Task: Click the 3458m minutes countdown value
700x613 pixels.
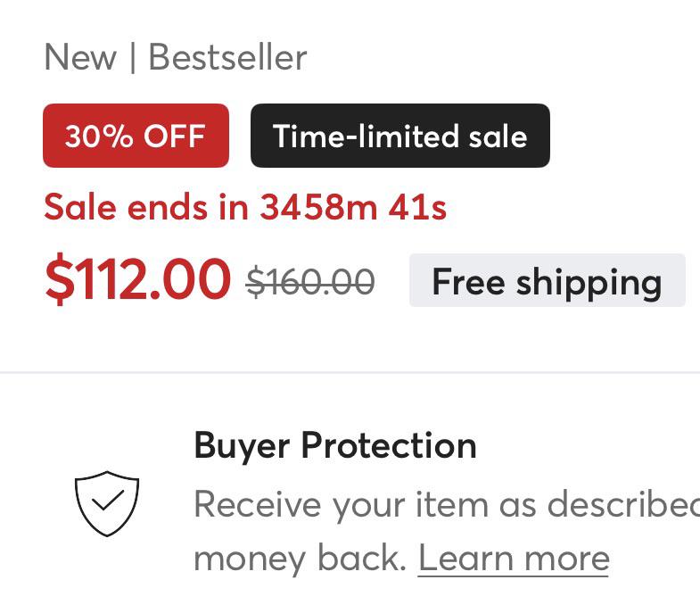Action: pyautogui.click(x=318, y=207)
